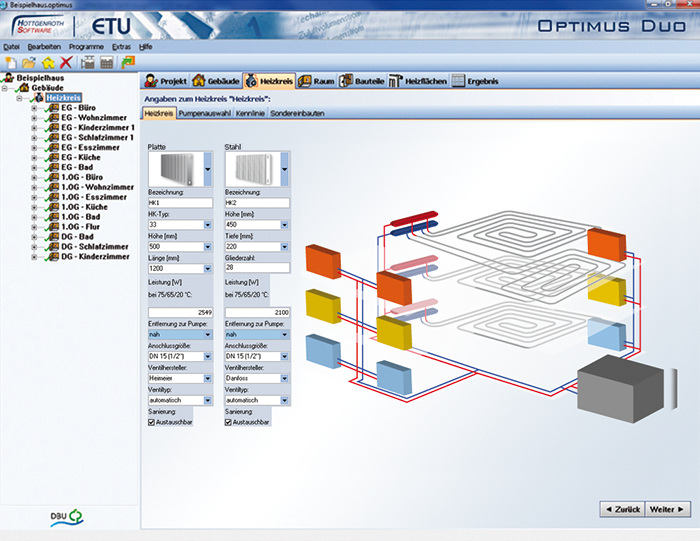
Task: Open the Projekt tab
Action: (x=166, y=81)
